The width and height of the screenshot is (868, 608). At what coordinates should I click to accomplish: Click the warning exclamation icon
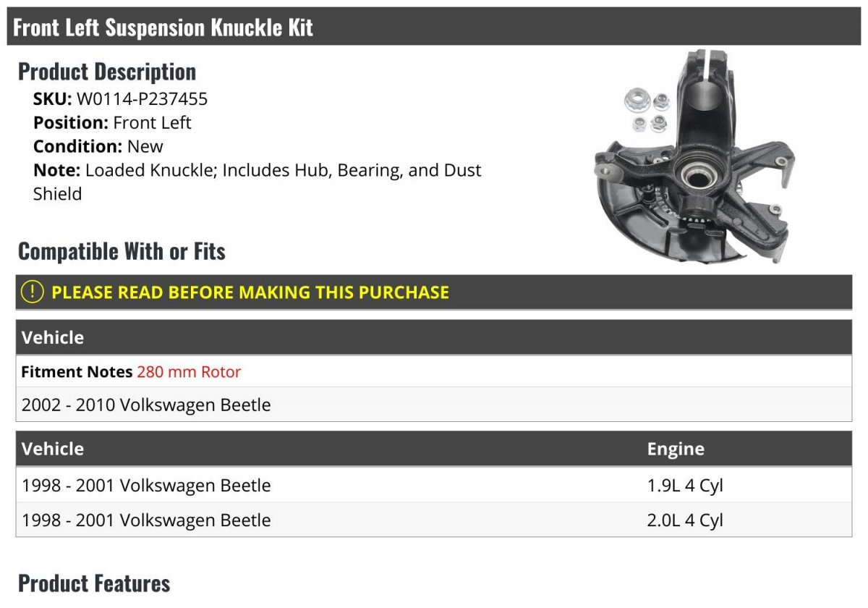[x=32, y=292]
